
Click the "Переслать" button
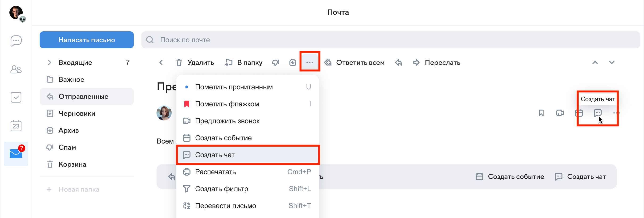coord(437,62)
